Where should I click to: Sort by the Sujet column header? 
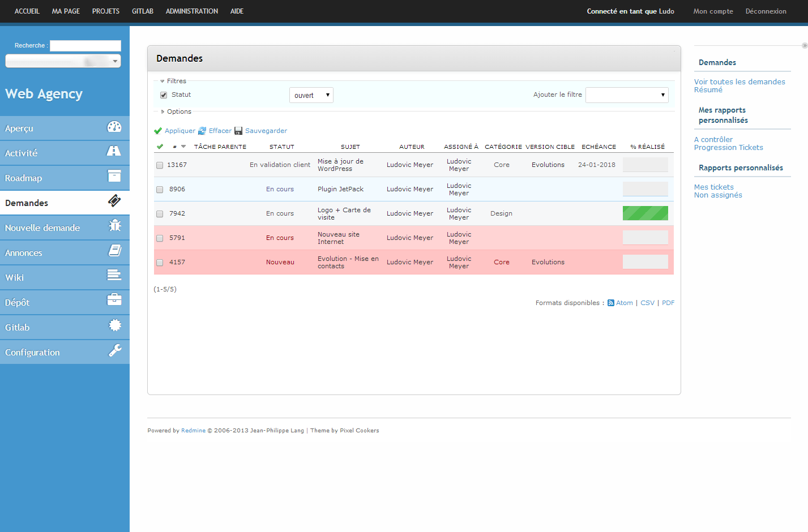pyautogui.click(x=350, y=147)
